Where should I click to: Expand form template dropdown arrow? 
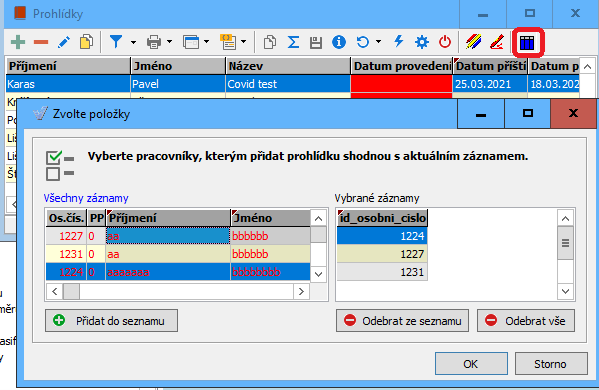tap(243, 42)
